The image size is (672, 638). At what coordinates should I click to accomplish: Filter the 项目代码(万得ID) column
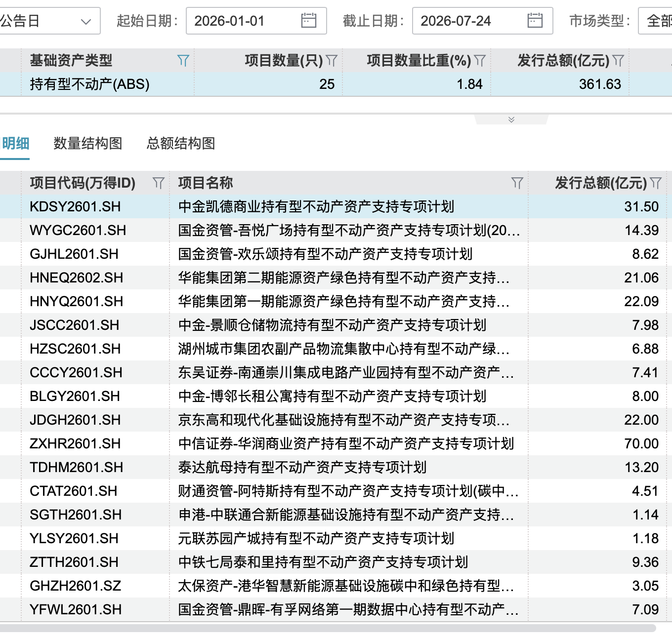point(159,183)
